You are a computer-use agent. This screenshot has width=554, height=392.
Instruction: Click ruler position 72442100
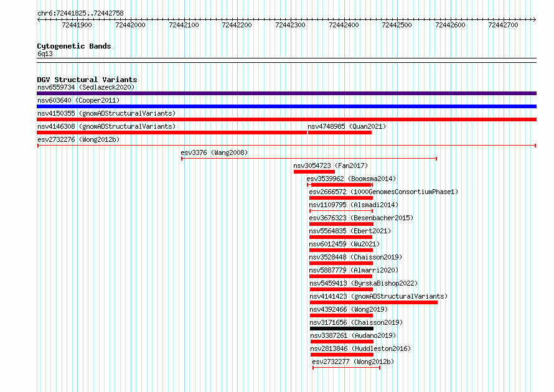[184, 25]
